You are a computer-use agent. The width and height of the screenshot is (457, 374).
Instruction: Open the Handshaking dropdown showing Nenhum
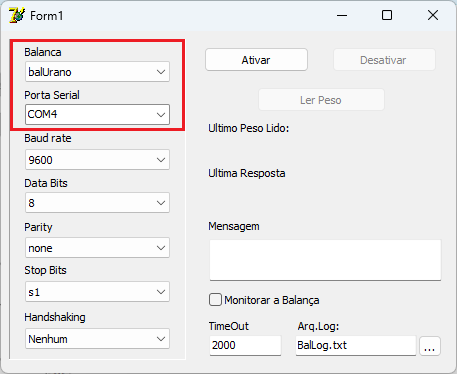(97, 339)
